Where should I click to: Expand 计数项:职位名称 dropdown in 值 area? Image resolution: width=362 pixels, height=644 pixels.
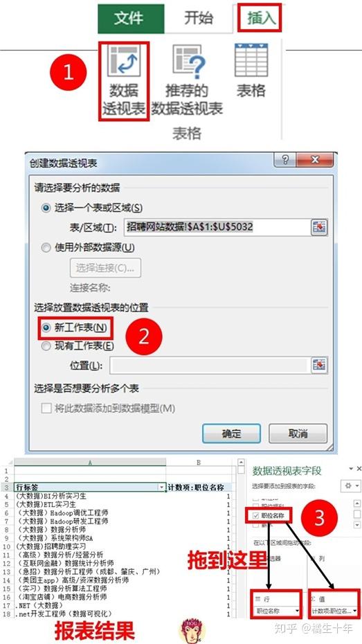click(354, 611)
